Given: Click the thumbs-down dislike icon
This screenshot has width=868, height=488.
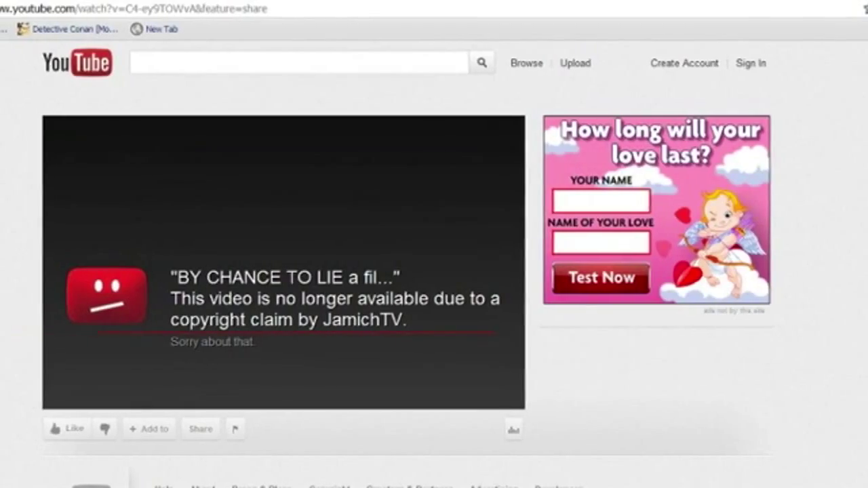Looking at the screenshot, I should 105,428.
